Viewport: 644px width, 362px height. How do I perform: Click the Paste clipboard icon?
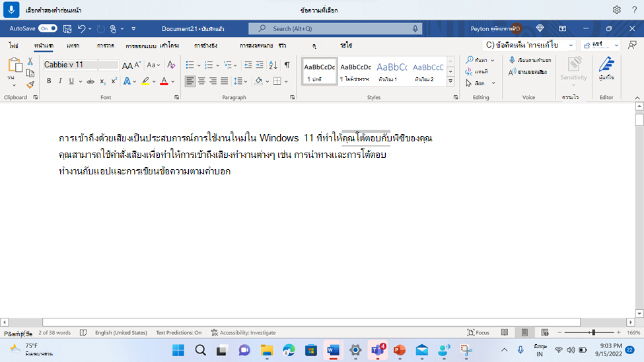tap(15, 66)
